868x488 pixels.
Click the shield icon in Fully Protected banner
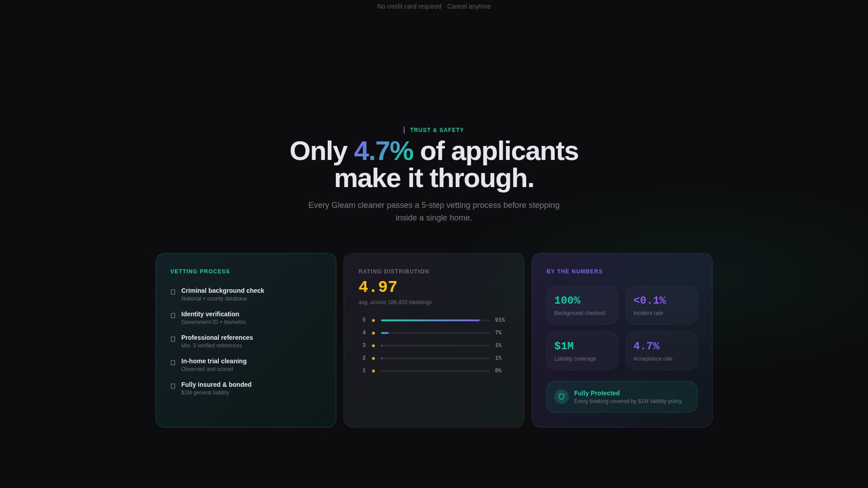coord(561,396)
